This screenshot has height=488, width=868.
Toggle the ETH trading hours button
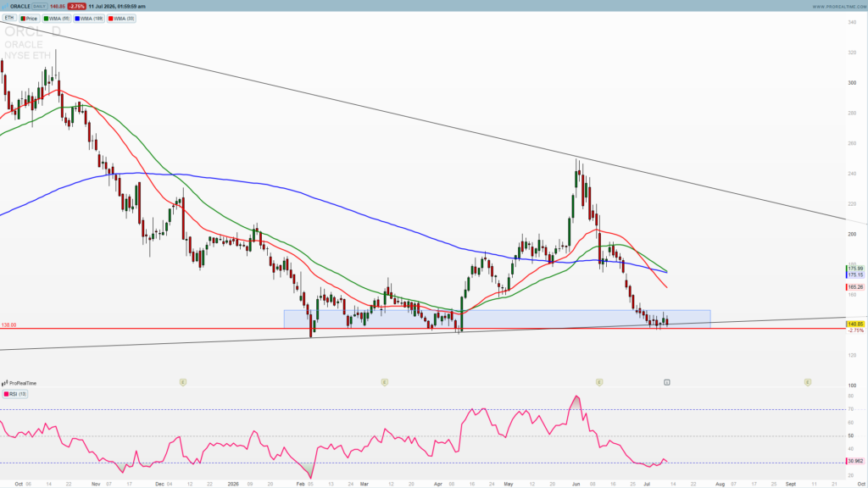8,19
